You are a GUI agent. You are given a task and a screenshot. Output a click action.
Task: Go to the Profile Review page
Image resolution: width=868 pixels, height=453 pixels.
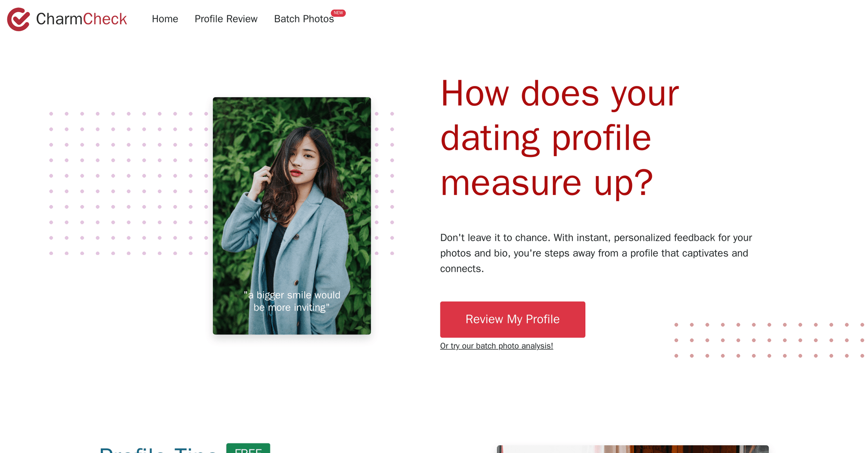click(x=226, y=19)
